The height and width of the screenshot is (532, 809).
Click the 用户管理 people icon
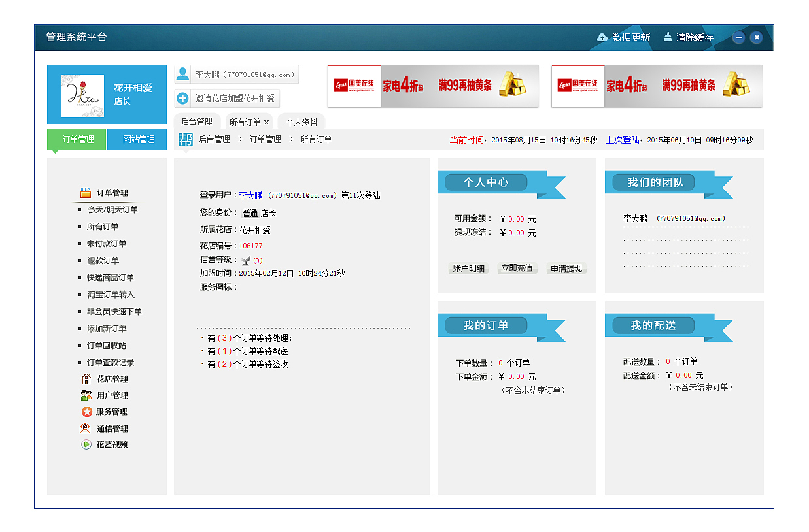tap(86, 395)
